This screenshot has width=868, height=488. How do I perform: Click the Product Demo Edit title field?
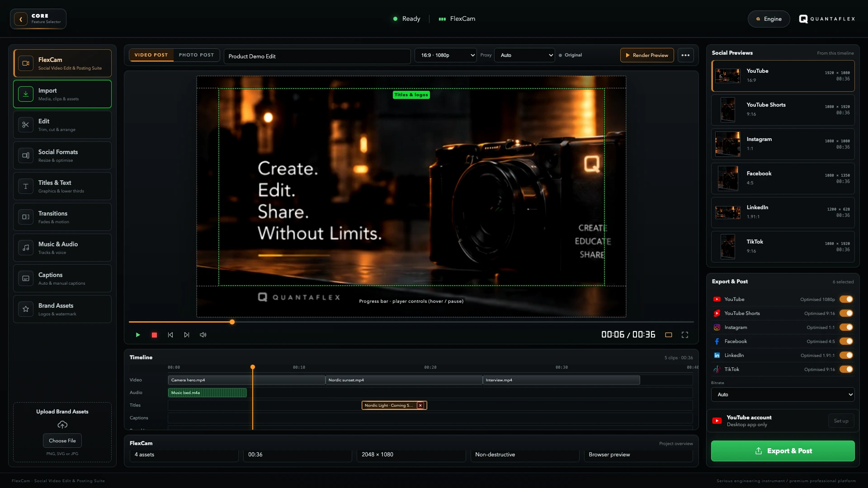point(317,56)
